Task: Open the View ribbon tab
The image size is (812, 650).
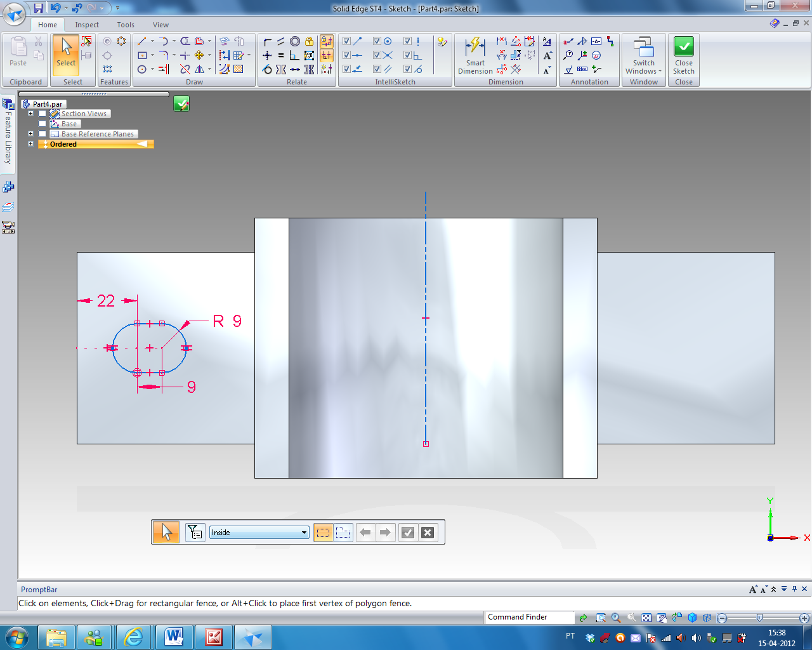Action: tap(160, 25)
